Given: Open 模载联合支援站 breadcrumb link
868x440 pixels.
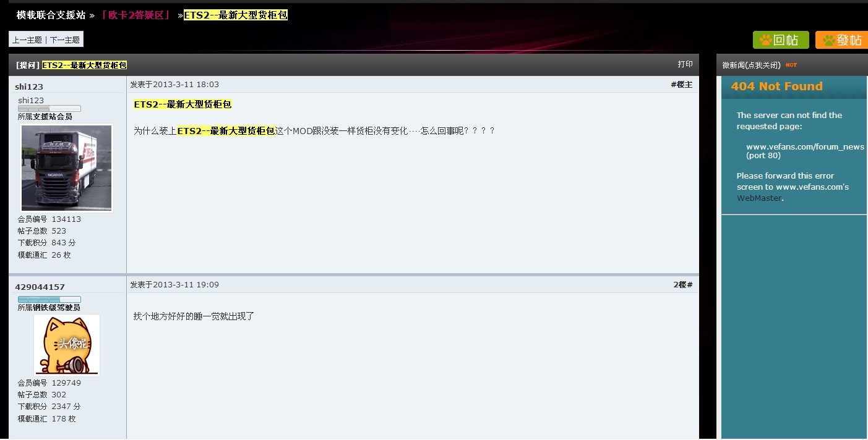Looking at the screenshot, I should coord(51,15).
